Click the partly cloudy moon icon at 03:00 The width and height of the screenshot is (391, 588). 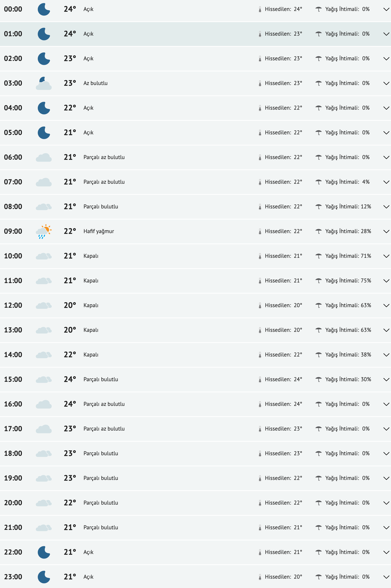click(44, 83)
